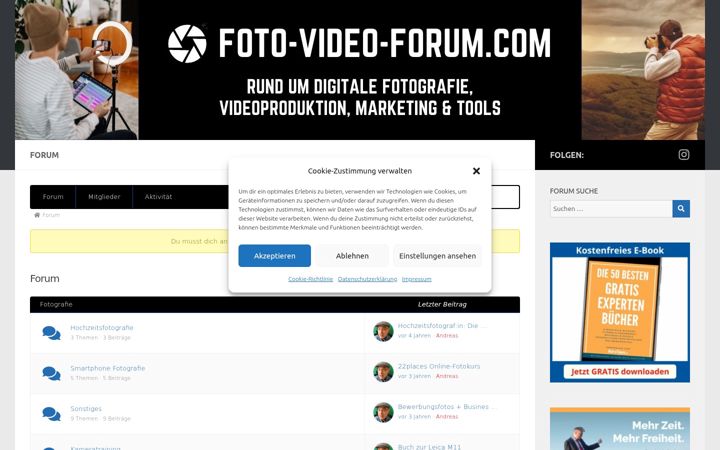Click Andreas author under Hochzeitsfotograf:in post
720x450 pixels.
(x=447, y=336)
